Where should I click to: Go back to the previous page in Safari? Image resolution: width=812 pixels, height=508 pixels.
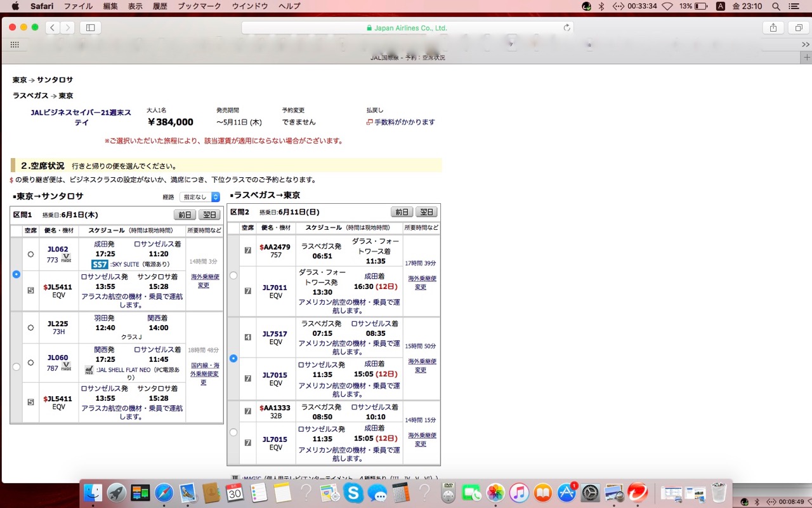(x=52, y=27)
